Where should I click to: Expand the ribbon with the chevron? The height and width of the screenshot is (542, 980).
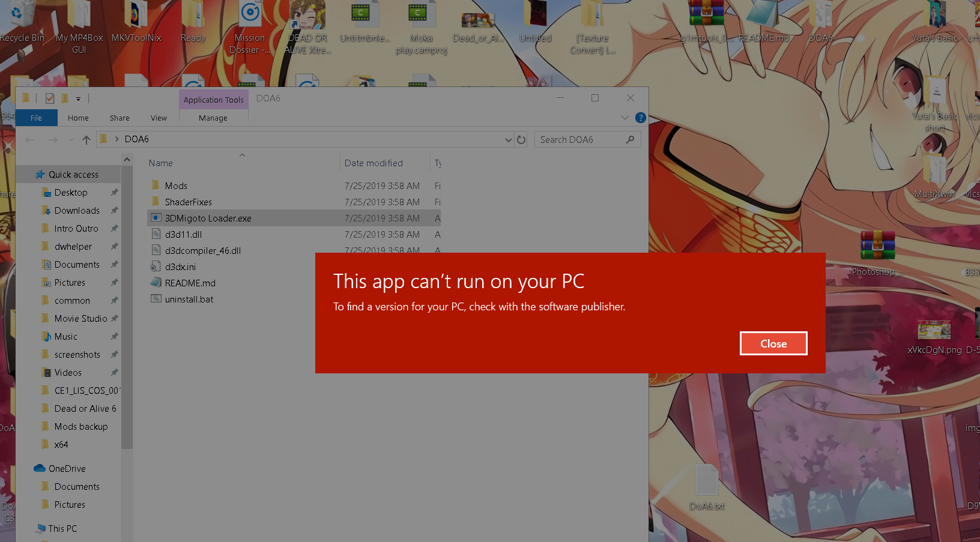625,118
